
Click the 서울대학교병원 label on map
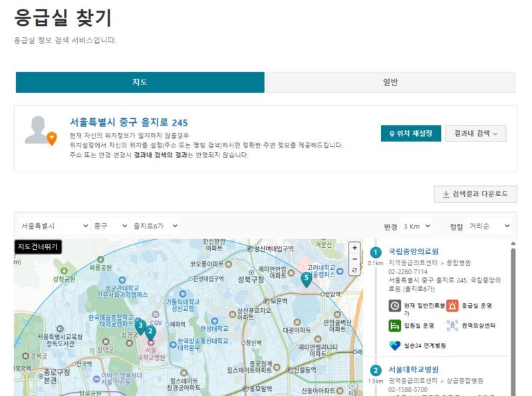[151, 353]
